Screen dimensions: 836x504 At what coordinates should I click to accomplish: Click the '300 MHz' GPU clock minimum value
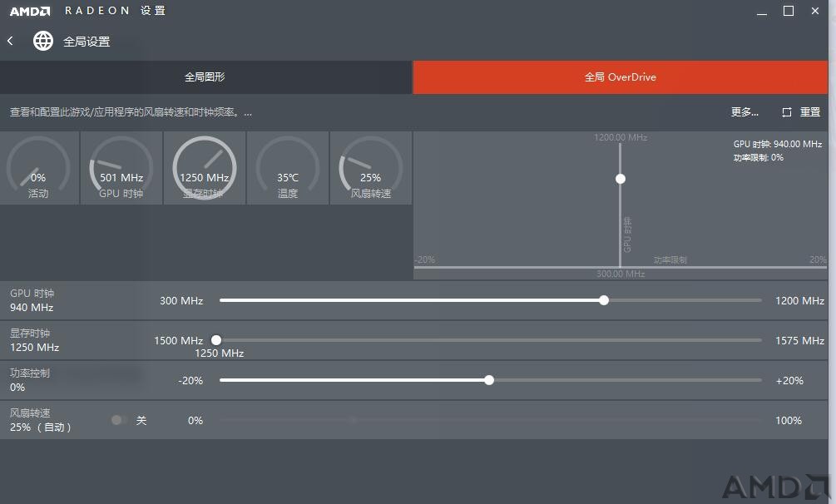click(181, 301)
